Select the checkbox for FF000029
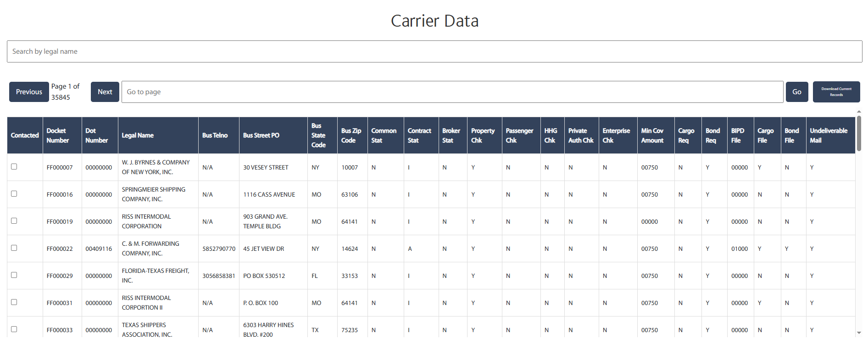Screen dimensions: 868x345 [x=14, y=275]
